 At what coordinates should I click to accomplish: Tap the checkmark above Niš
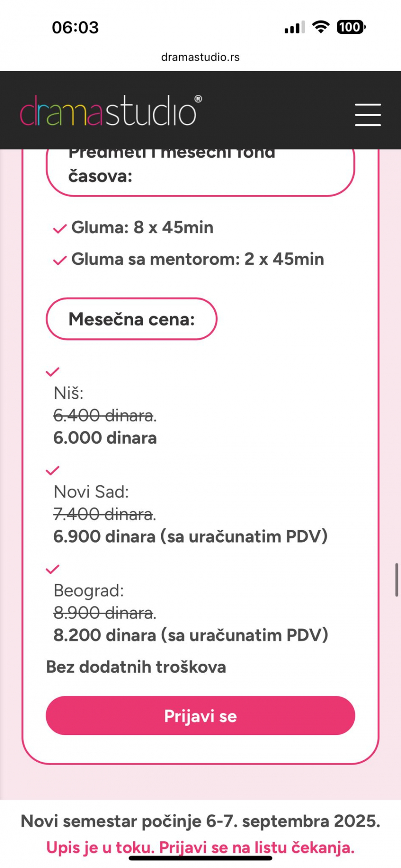click(x=53, y=372)
